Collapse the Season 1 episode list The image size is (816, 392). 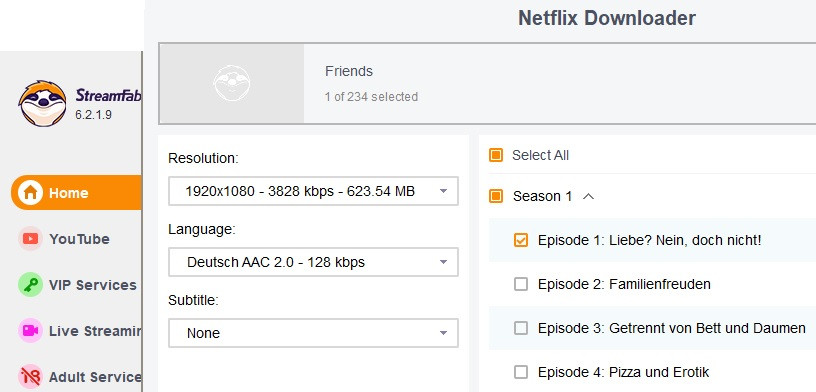click(x=589, y=196)
